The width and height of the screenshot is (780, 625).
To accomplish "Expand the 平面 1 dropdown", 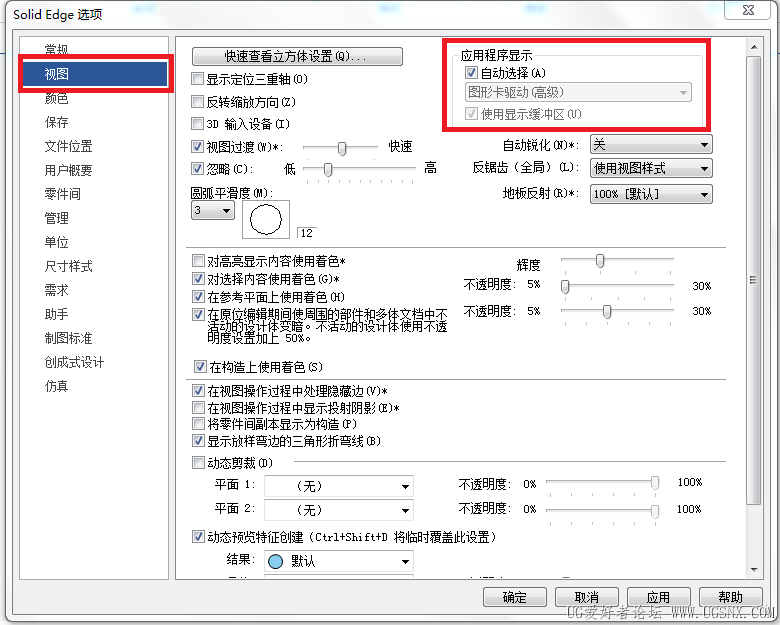I will coord(338,486).
